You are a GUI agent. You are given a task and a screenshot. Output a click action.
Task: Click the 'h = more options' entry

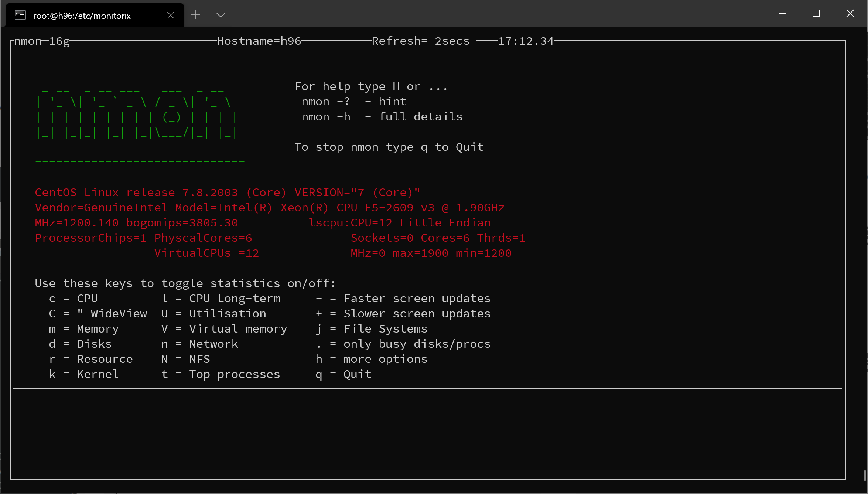[x=371, y=359]
